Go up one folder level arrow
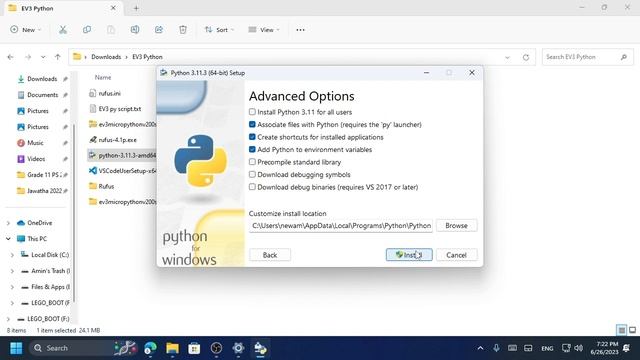Image resolution: width=640 pixels, height=360 pixels. [58, 57]
